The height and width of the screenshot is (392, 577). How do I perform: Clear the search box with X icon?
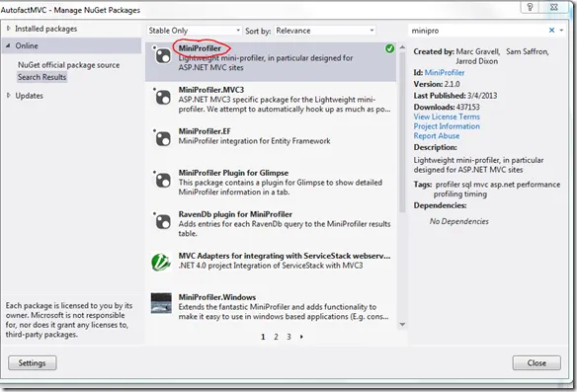pos(551,31)
